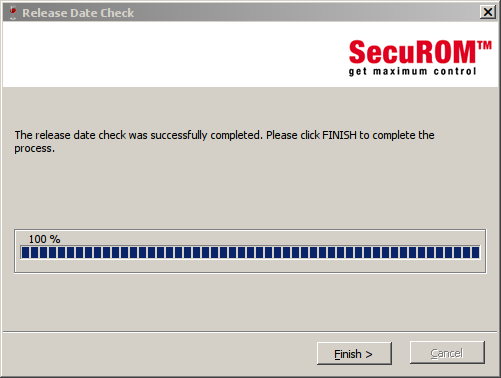Click the 100 % progress label
The width and height of the screenshot is (501, 378).
tap(44, 239)
